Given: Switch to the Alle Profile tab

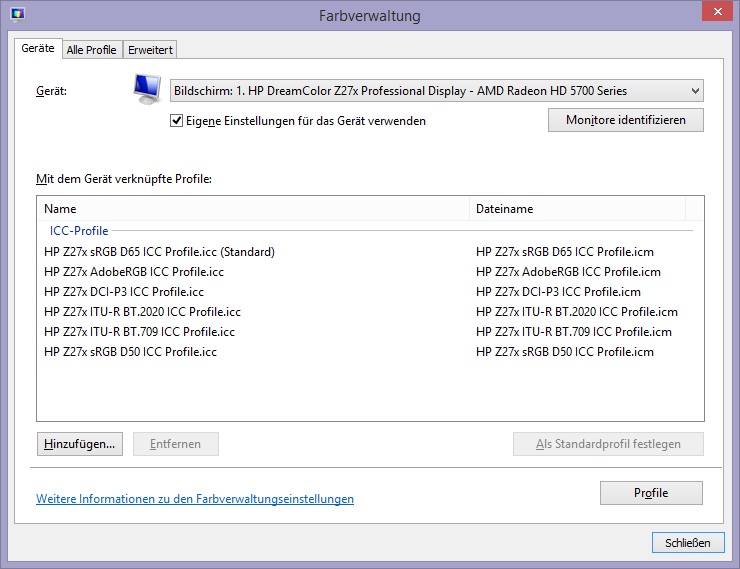Looking at the screenshot, I should point(91,50).
